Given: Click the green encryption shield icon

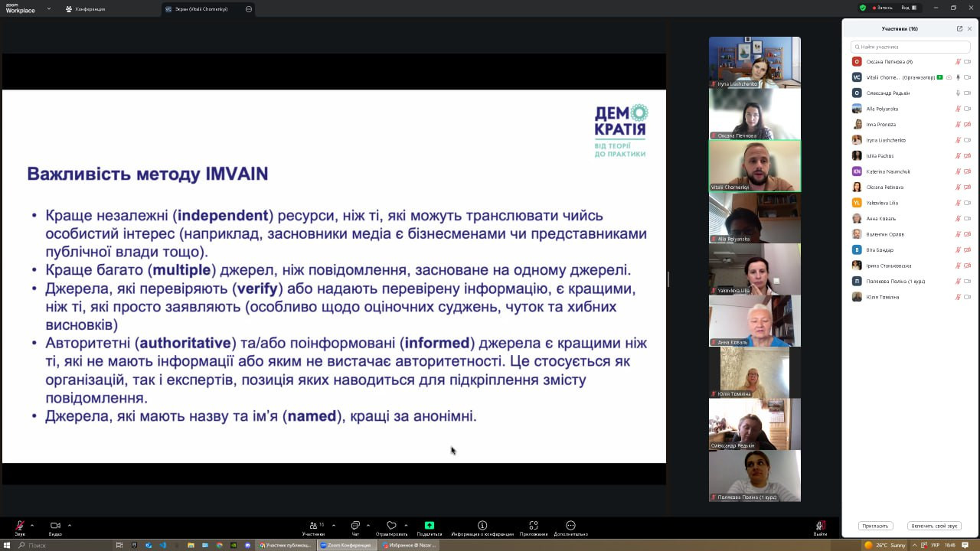Looking at the screenshot, I should click(x=863, y=8).
